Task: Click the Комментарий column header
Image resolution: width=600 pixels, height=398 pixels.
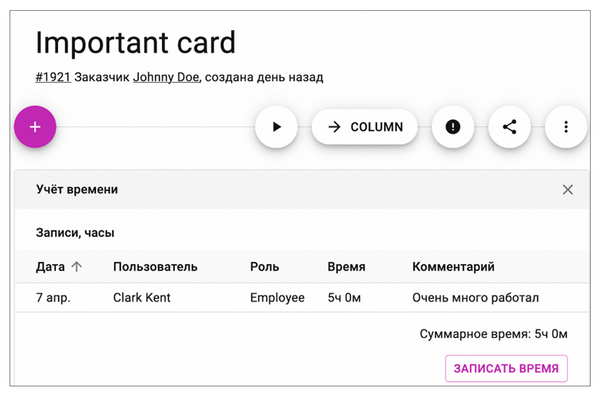Action: pyautogui.click(x=453, y=266)
